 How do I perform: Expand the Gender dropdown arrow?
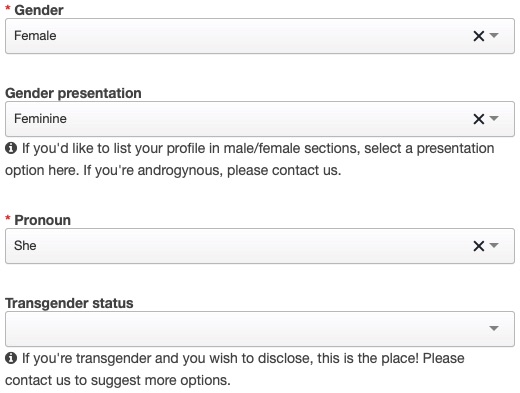pos(494,35)
